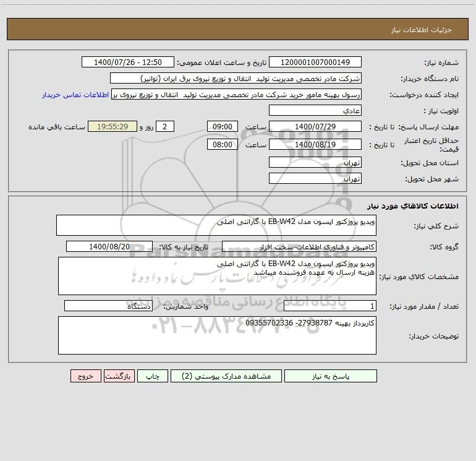Viewport: 476px width, 461px height.
Task: Click the حداقل تاریخ اعتبار قیمت label
Action: coord(431,145)
